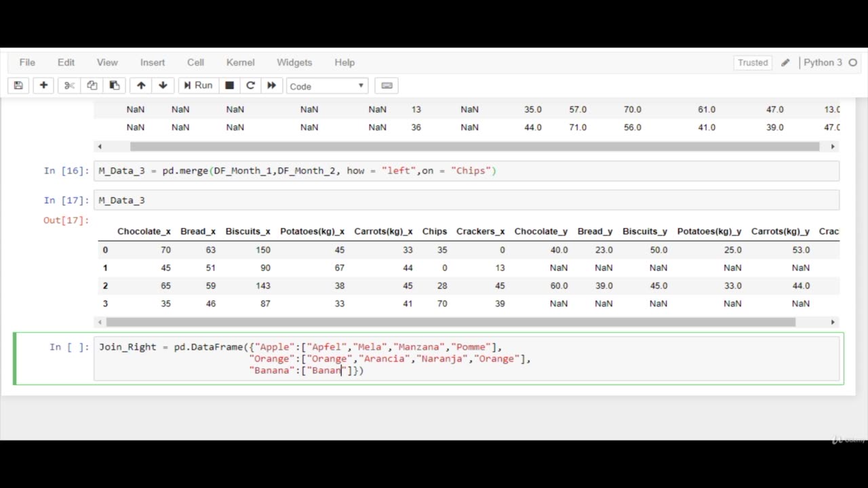Click the Carrots(kg)_x column header
The width and height of the screenshot is (868, 488).
pos(383,231)
